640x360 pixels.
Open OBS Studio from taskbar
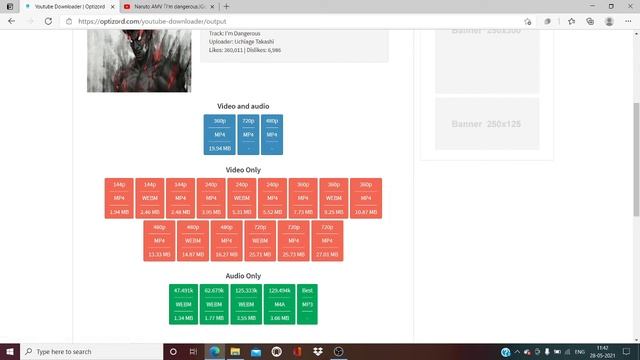(338, 351)
